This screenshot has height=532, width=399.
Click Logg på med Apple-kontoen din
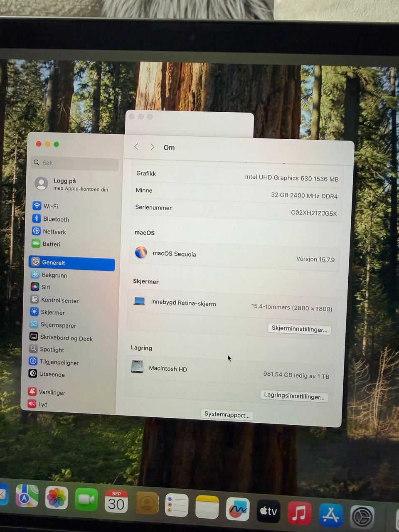tap(71, 184)
